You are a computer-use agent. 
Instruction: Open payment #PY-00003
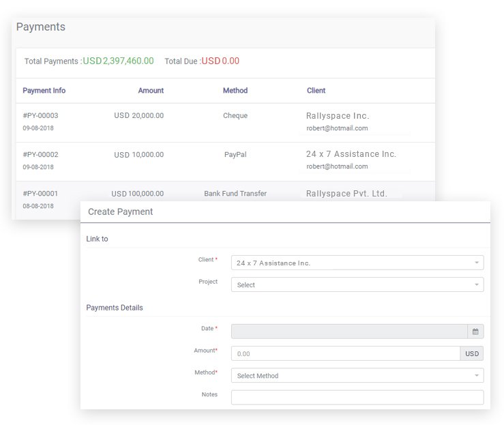point(40,115)
